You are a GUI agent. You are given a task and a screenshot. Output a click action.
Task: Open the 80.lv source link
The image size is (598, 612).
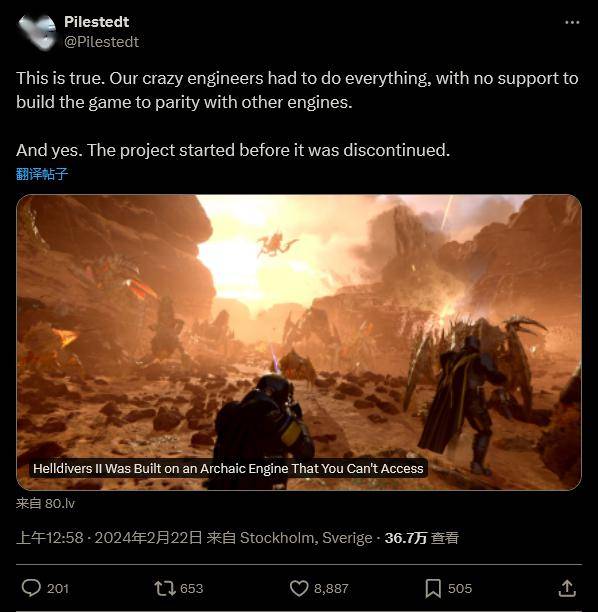click(x=45, y=503)
